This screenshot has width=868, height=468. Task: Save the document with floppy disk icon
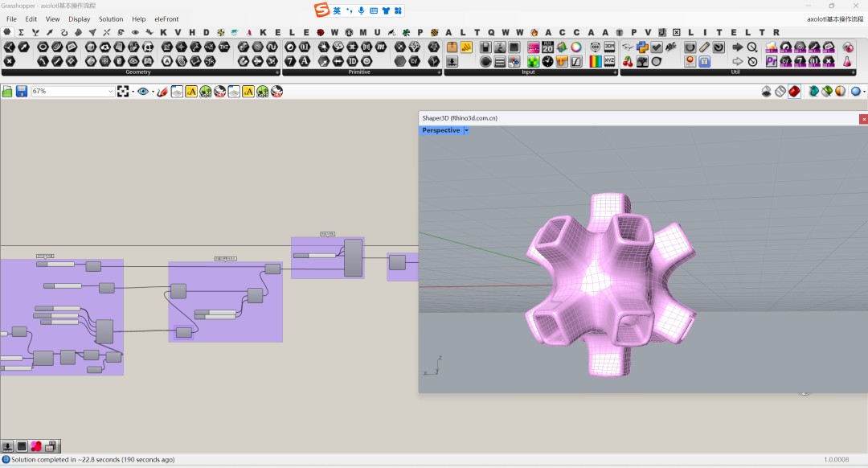tap(22, 92)
